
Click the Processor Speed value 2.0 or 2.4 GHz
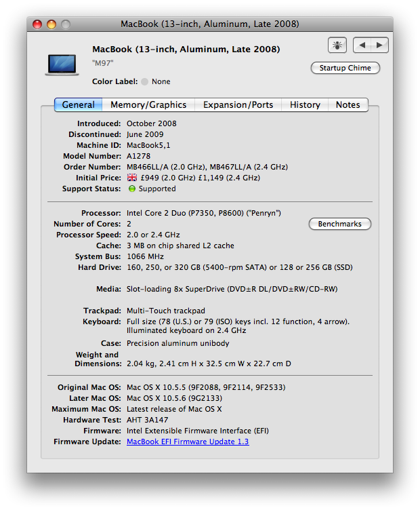[153, 235]
